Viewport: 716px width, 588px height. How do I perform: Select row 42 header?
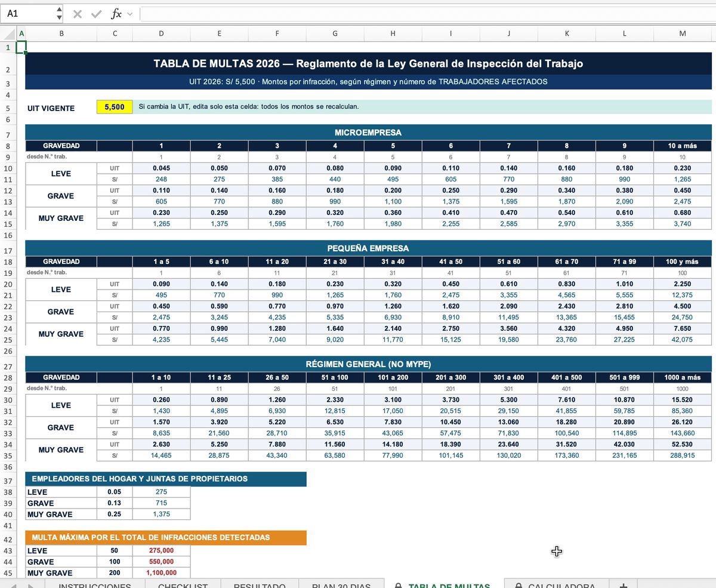[x=8, y=539]
